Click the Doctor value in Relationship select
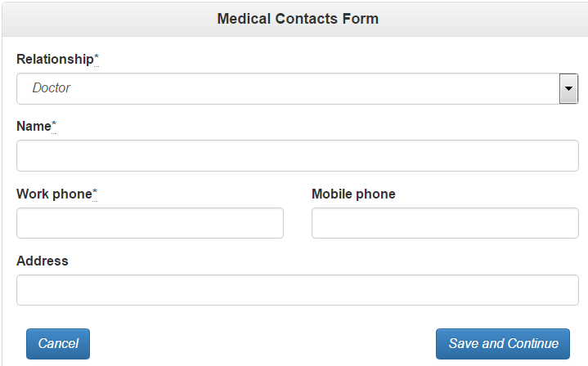Viewport: 588px width, 366px height. click(52, 88)
